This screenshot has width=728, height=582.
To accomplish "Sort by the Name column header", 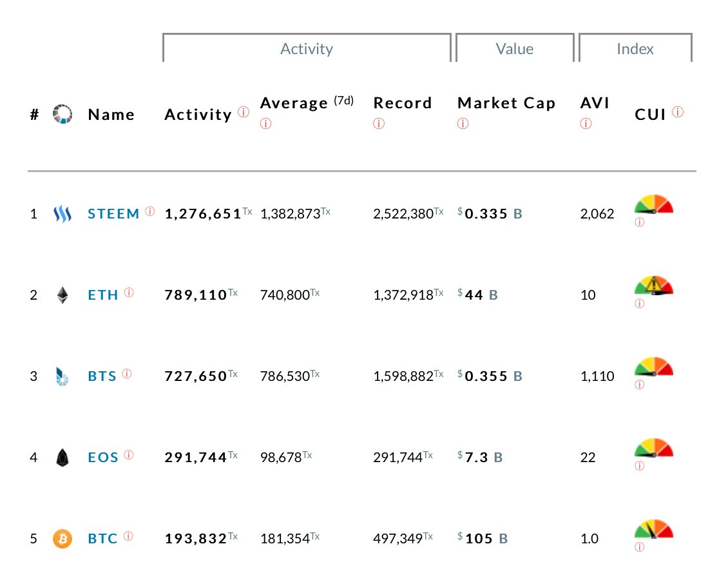I will (x=111, y=115).
